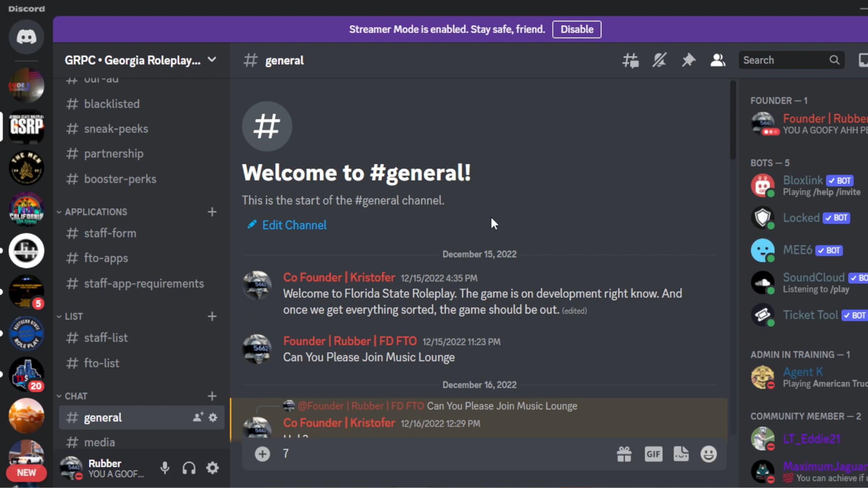Collapse the APPLICATIONS channel category
The height and width of the screenshot is (488, 868).
click(95, 212)
